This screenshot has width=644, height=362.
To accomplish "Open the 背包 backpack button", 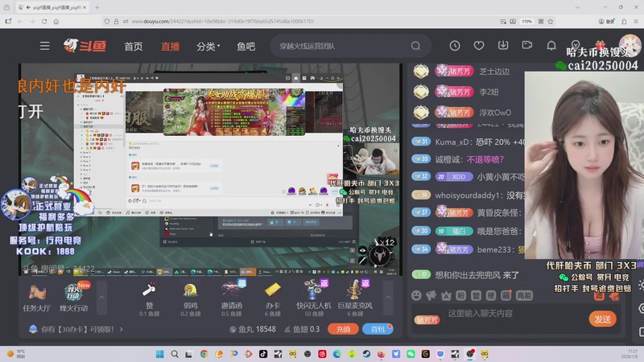I will coord(378,329).
